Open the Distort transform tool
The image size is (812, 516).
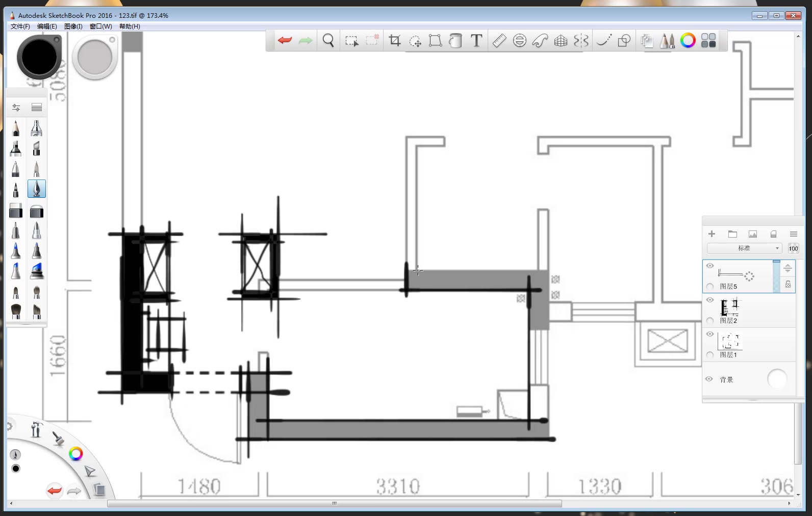[435, 40]
